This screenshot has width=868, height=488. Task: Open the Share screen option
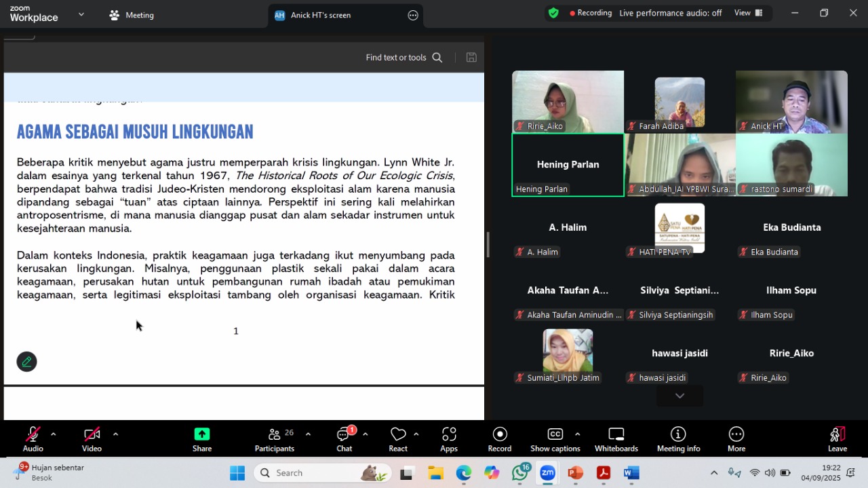click(201, 439)
